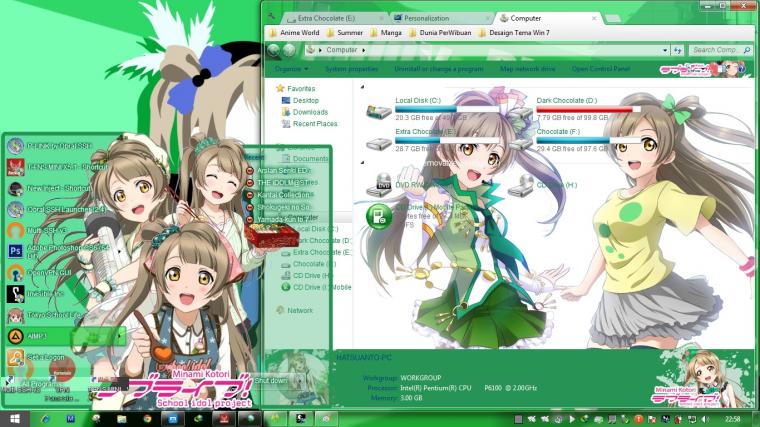Select Network in the navigation pane
The width and height of the screenshot is (760, 427).
300,310
